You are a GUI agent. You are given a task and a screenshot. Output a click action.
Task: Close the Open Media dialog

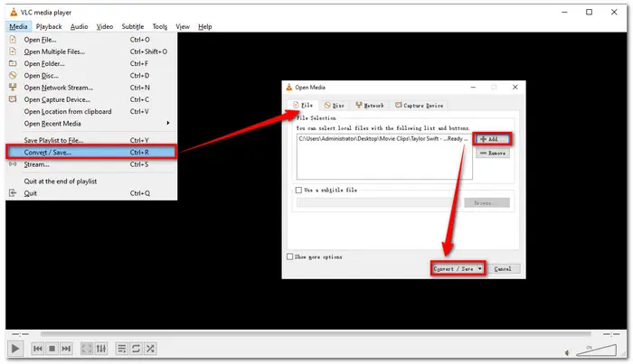coord(515,87)
